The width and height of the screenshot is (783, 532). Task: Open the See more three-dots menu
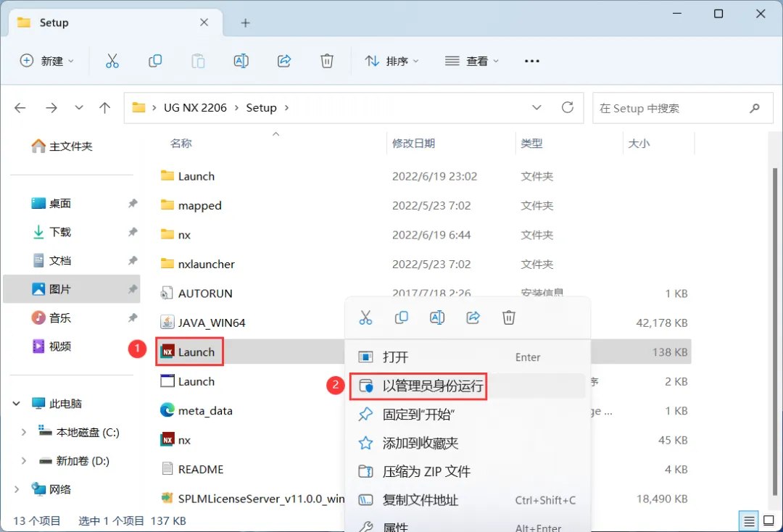tap(532, 61)
